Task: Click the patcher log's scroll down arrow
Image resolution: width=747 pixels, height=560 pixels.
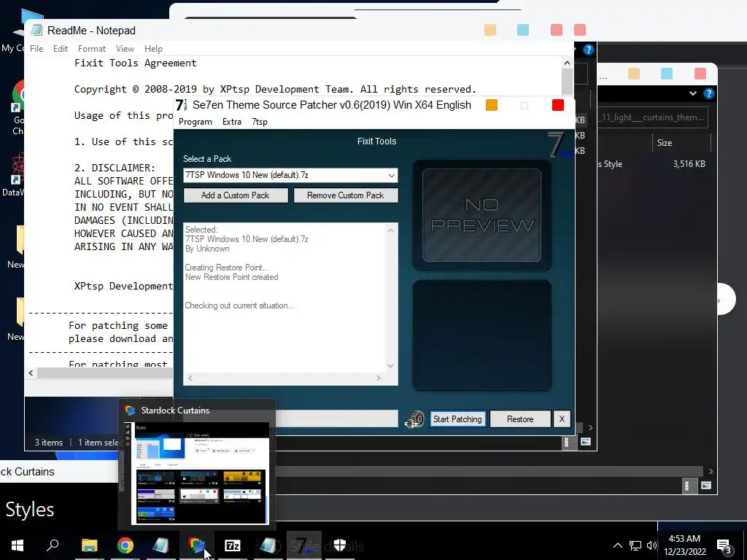Action: 391,366
